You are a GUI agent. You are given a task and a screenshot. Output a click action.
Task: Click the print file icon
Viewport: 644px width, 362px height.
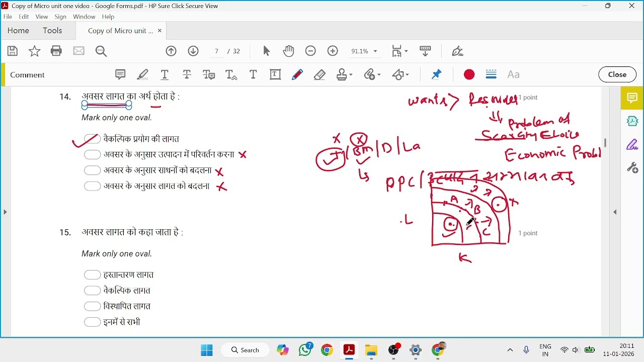[x=56, y=51]
